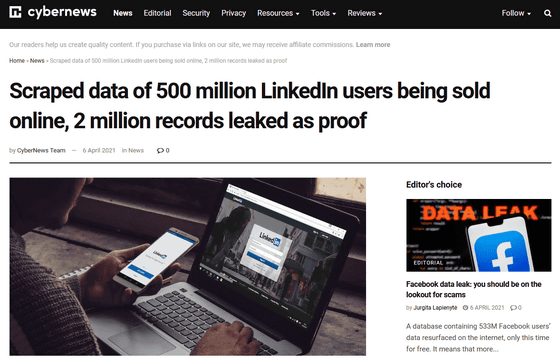Image resolution: width=560 pixels, height=360 pixels.
Task: Go to the News menu item
Action: (123, 13)
